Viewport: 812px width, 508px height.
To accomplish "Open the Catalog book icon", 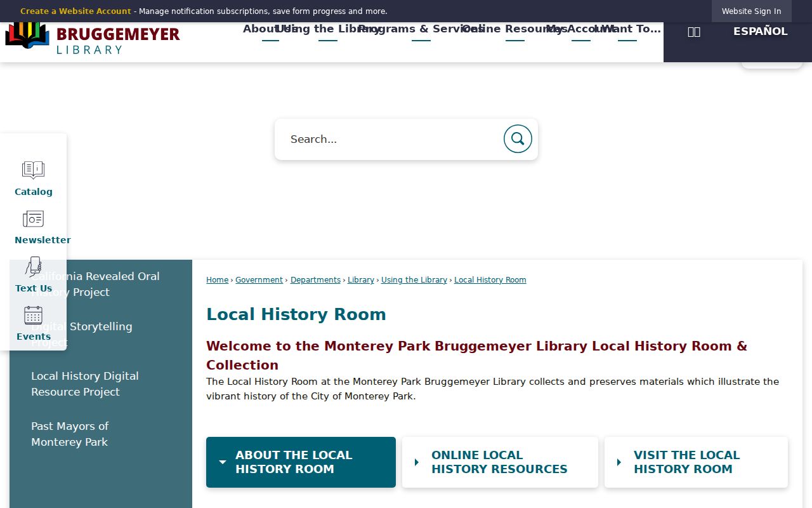I will [x=33, y=170].
